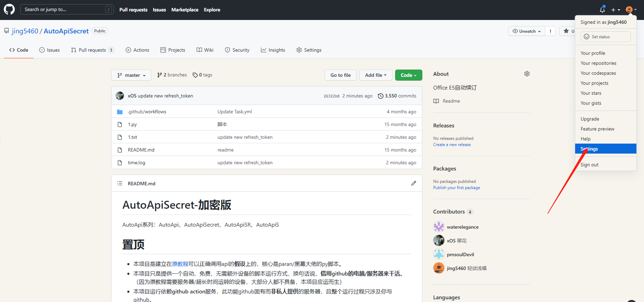Select Your repositories menu item
This screenshot has width=644, height=302.
(605, 63)
